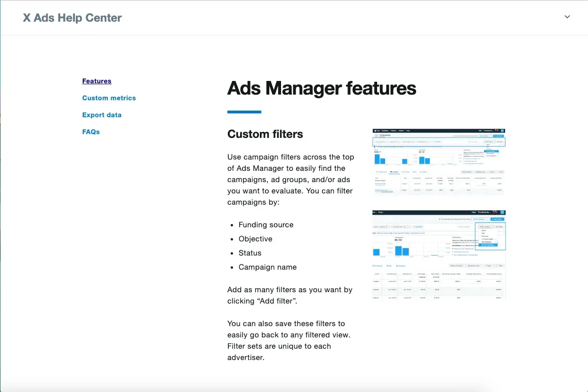Viewport: 588px width, 392px height.
Task: Select the 'You can also save' paragraph
Action: pos(289,341)
